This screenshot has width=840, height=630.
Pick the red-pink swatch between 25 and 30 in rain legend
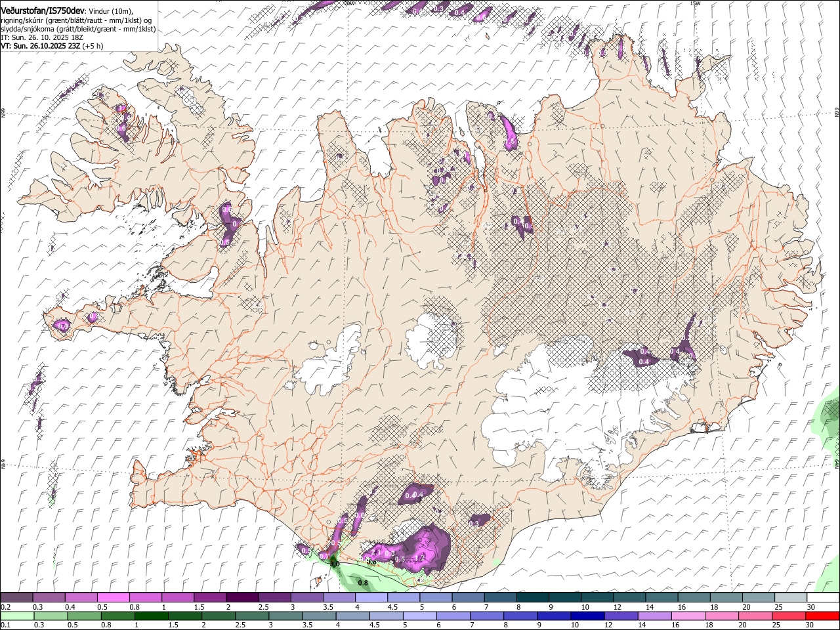point(787,616)
